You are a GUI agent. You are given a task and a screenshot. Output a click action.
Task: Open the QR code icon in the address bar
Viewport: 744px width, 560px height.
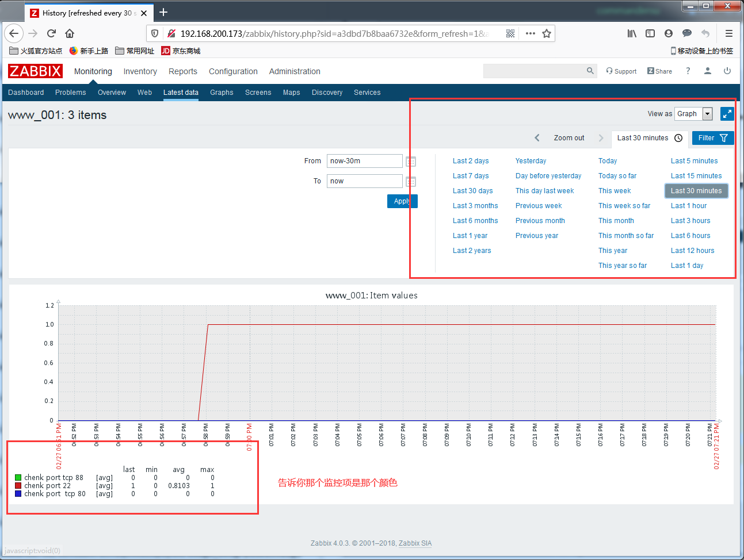pyautogui.click(x=510, y=33)
